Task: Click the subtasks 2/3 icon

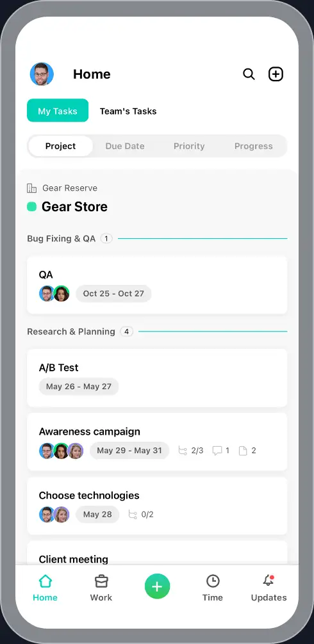Action: point(183,451)
